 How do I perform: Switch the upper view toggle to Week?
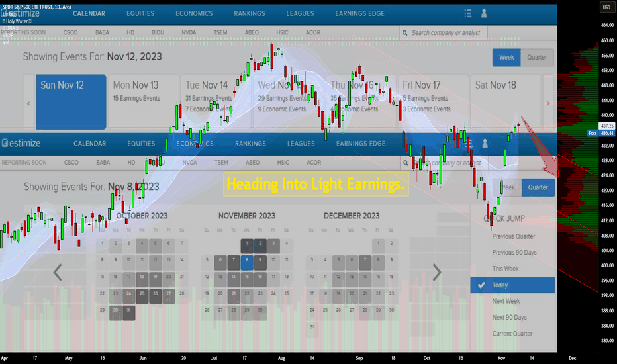coord(506,58)
